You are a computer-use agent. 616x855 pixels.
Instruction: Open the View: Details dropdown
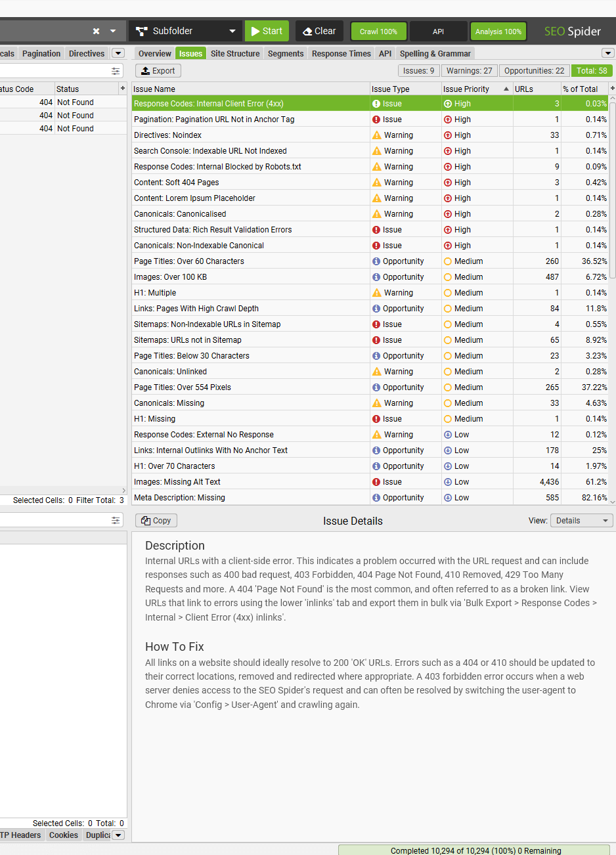coord(581,520)
